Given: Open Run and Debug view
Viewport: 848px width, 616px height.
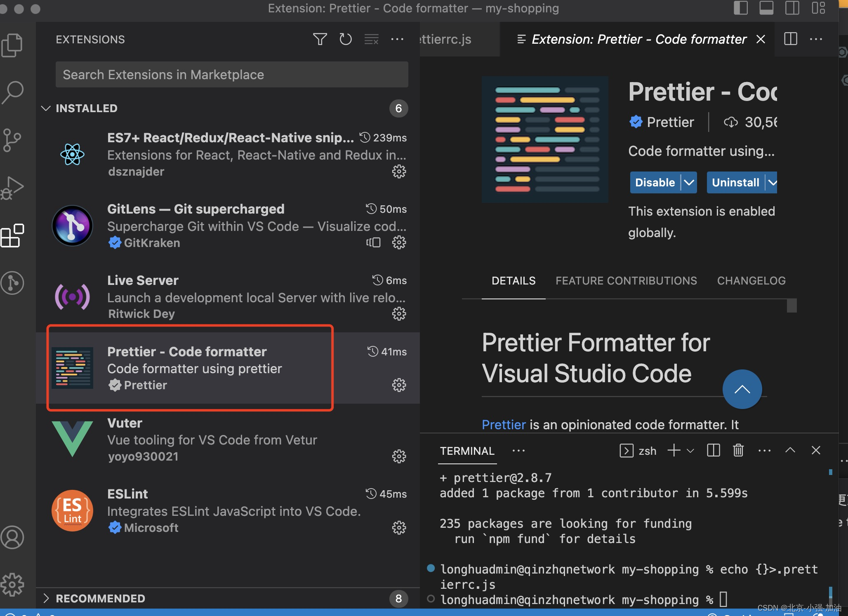Looking at the screenshot, I should pyautogui.click(x=12, y=188).
